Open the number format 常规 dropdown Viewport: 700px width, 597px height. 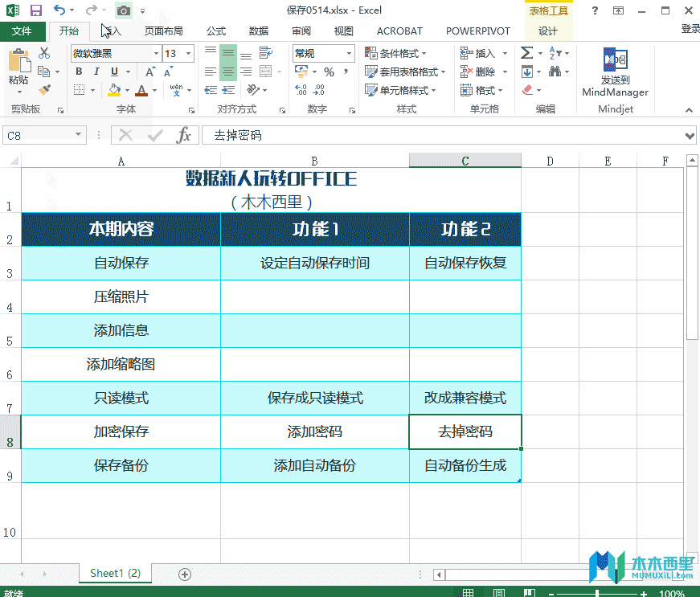click(x=349, y=54)
